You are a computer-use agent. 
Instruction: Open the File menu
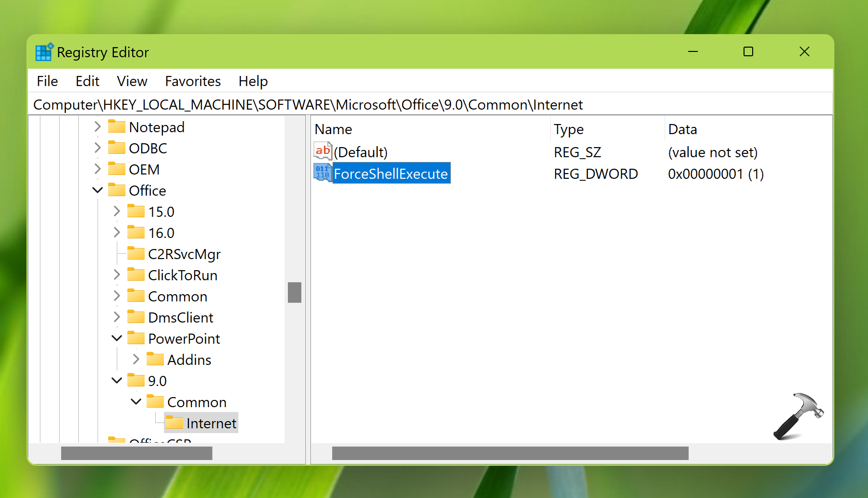pyautogui.click(x=47, y=81)
